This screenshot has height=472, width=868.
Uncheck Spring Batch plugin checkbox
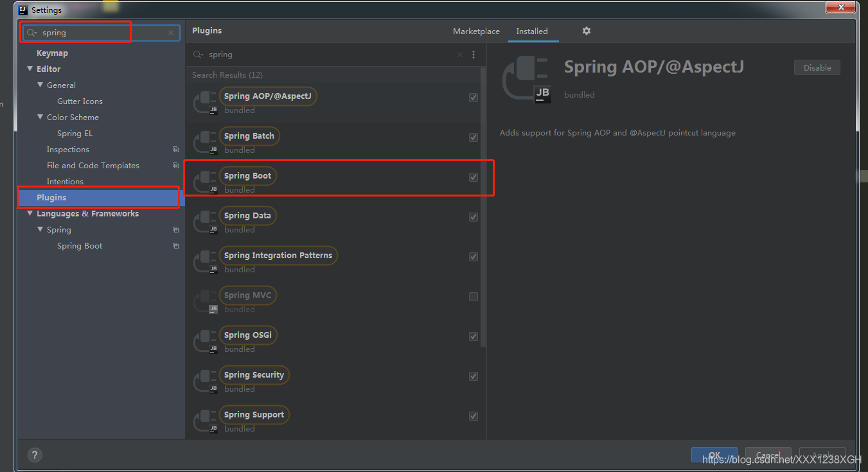pyautogui.click(x=474, y=137)
